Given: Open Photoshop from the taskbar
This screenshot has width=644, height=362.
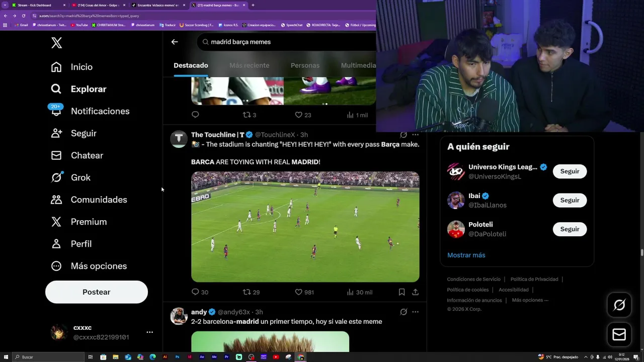Looking at the screenshot, I should point(177,357).
